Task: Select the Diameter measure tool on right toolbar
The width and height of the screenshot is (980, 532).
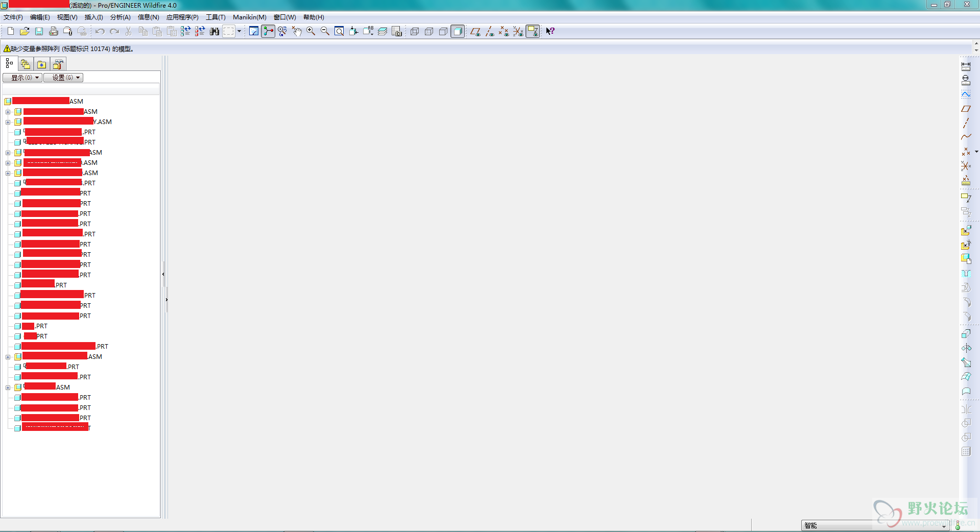Action: (966, 80)
